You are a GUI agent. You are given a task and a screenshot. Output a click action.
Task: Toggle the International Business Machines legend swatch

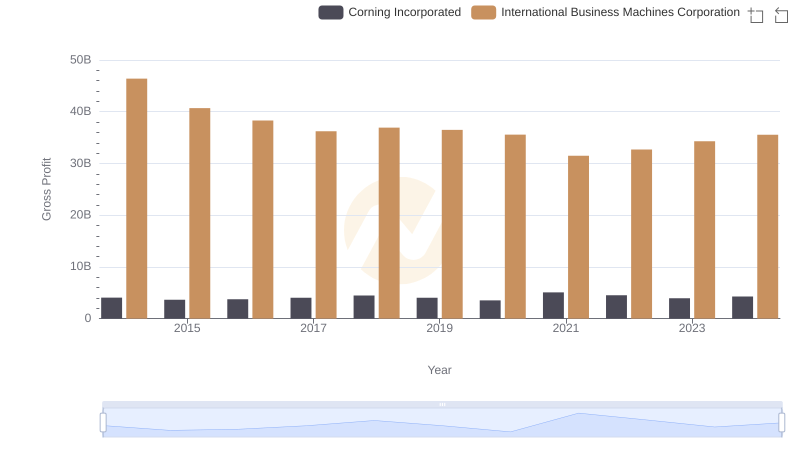click(x=483, y=12)
